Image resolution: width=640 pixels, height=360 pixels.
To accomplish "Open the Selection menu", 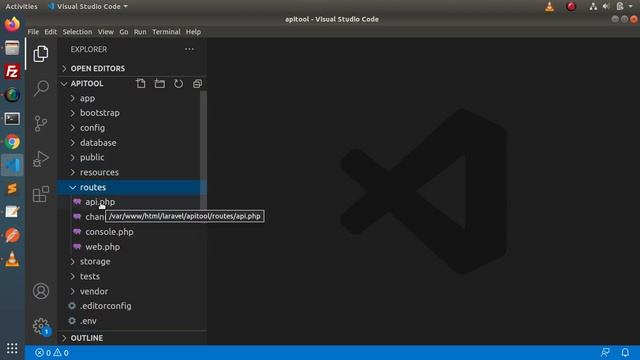I will point(77,32).
